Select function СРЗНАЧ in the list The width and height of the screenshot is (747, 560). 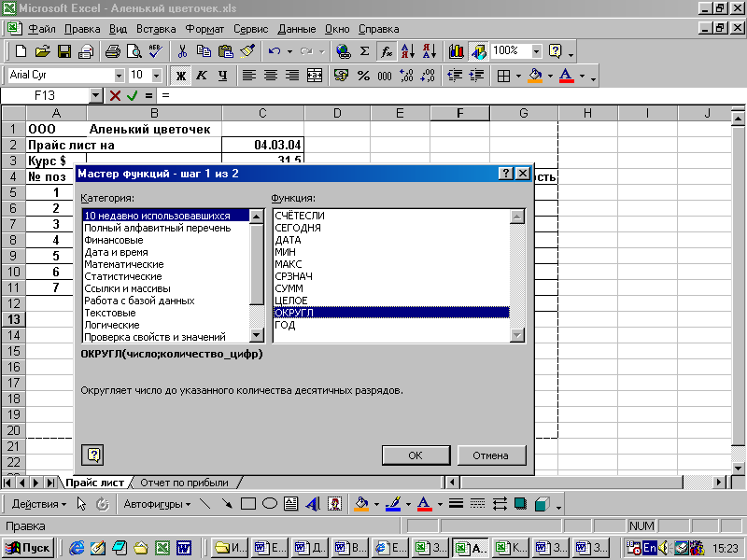pos(391,276)
